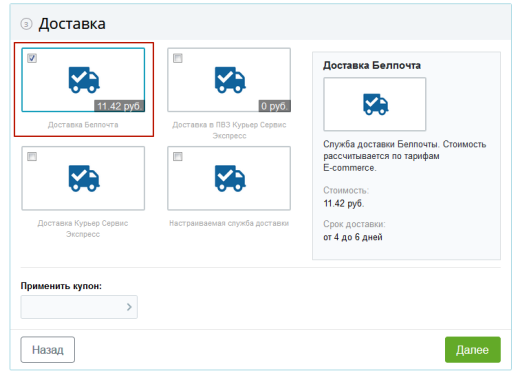Click the Настраиваемая служба доставки label
The image size is (520, 371).
coord(229,223)
